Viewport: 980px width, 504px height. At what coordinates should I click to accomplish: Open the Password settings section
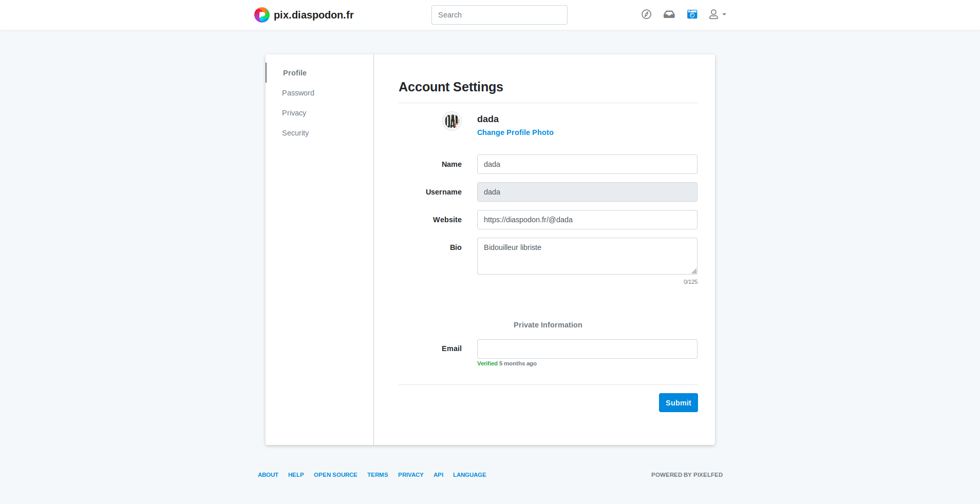tap(298, 93)
